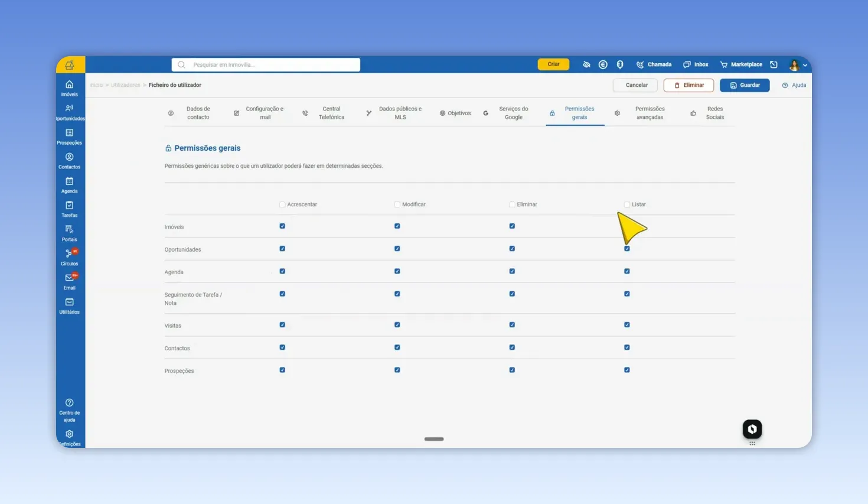Toggle the Listar column header checkbox
Viewport: 868px width, 504px height.
pyautogui.click(x=627, y=204)
